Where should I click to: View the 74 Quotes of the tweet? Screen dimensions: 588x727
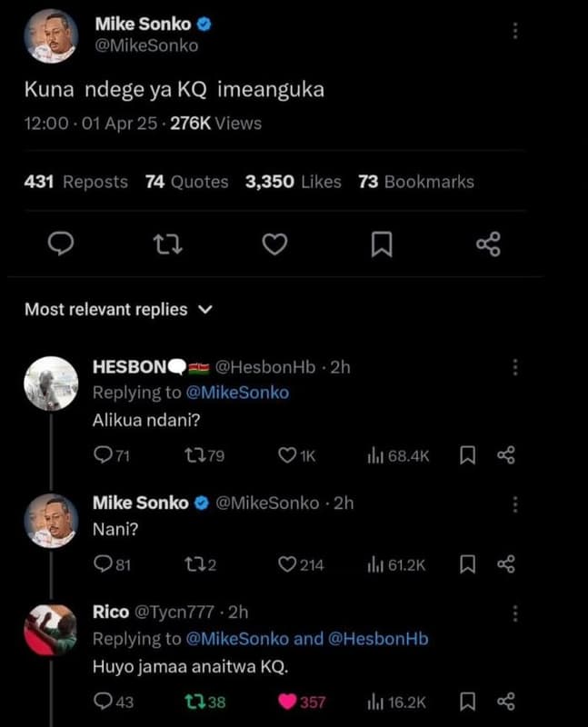point(187,182)
